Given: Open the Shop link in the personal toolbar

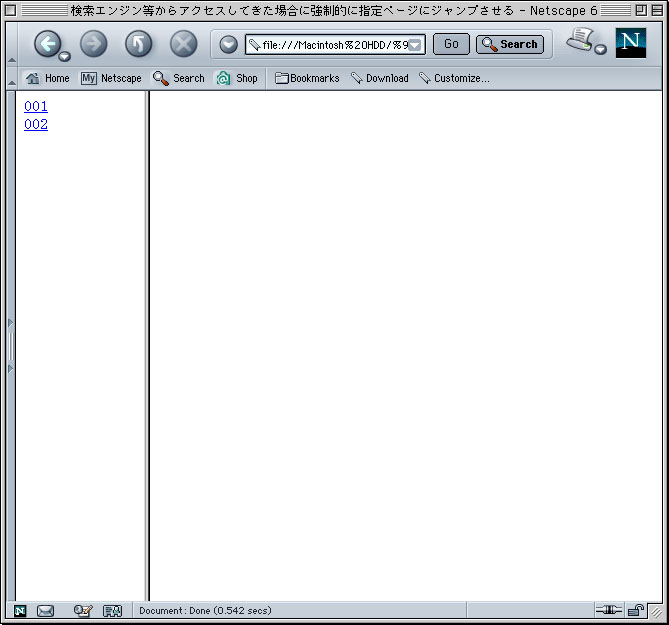Looking at the screenshot, I should pos(237,78).
